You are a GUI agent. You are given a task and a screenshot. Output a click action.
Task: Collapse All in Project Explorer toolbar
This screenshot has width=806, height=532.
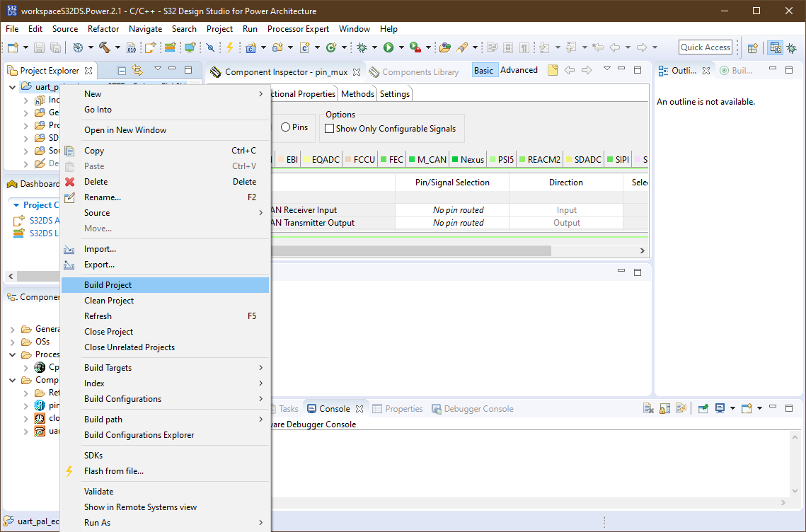(122, 70)
